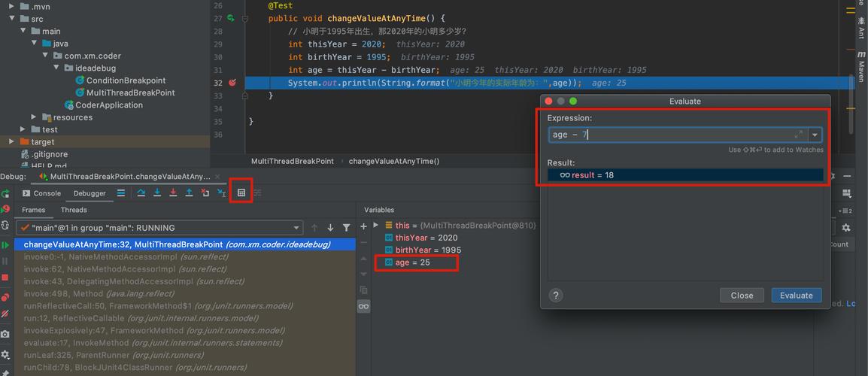
Task: Click the Drop Frame icon
Action: 205,193
